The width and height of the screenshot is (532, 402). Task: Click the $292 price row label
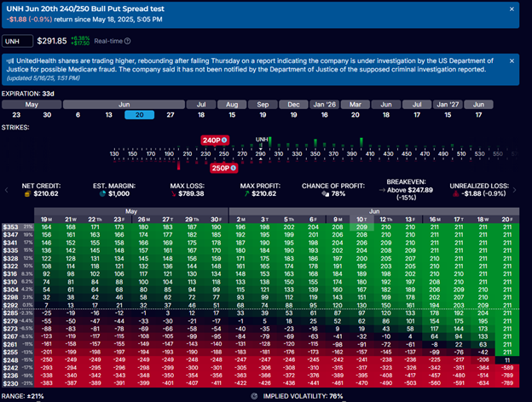[x=18, y=305]
